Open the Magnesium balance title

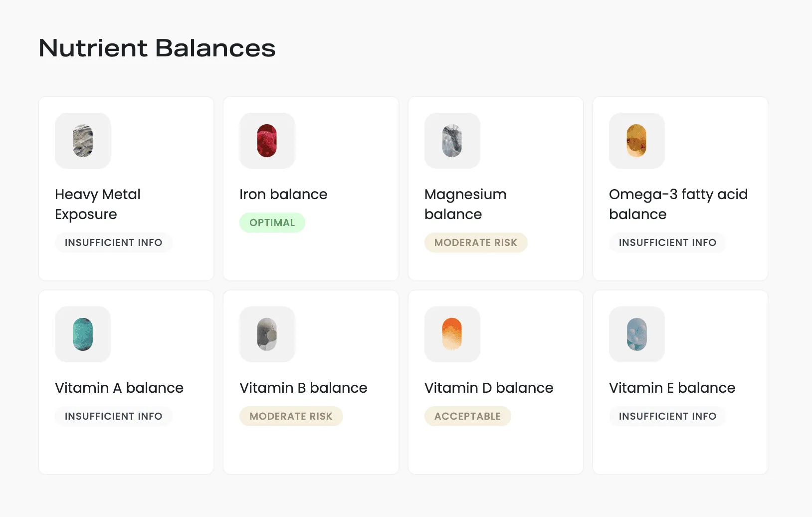coord(465,204)
